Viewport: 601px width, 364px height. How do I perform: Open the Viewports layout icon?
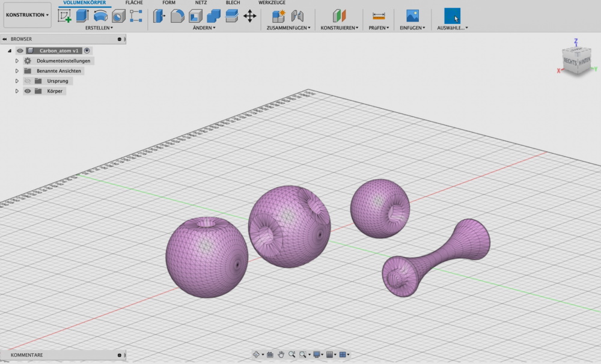(x=343, y=355)
